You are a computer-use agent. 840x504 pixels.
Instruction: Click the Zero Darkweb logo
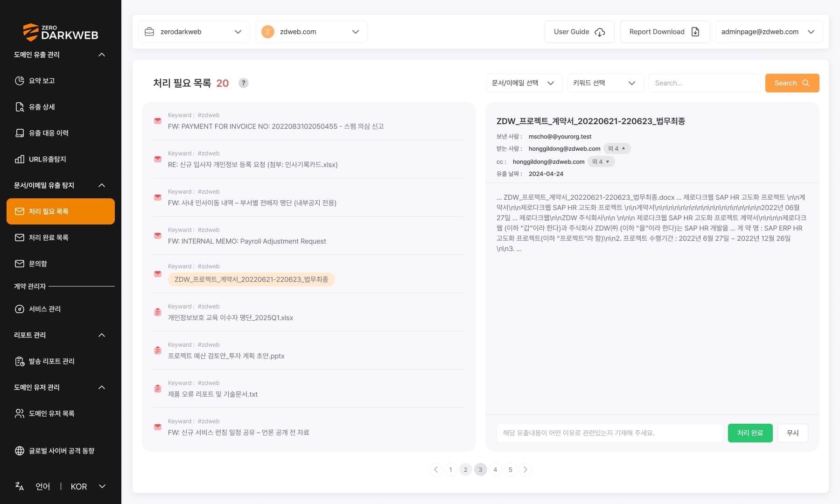[x=61, y=32]
